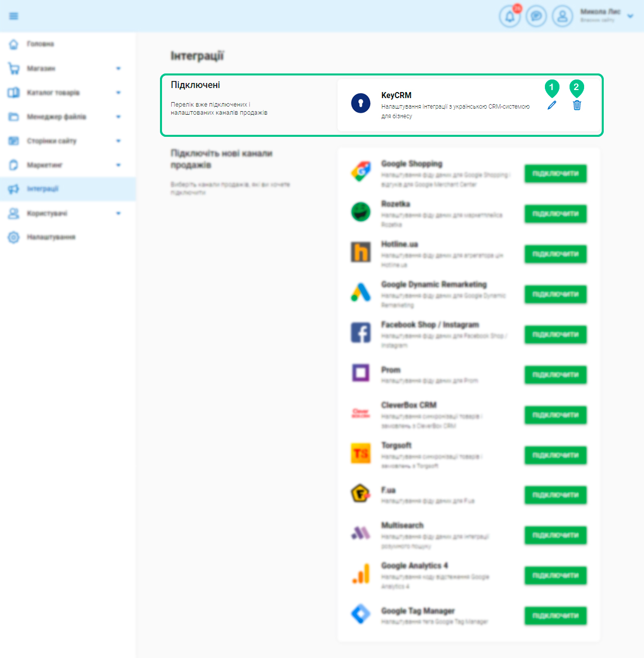Connect Prom integration
Screen dimensions: 644x658
(555, 375)
